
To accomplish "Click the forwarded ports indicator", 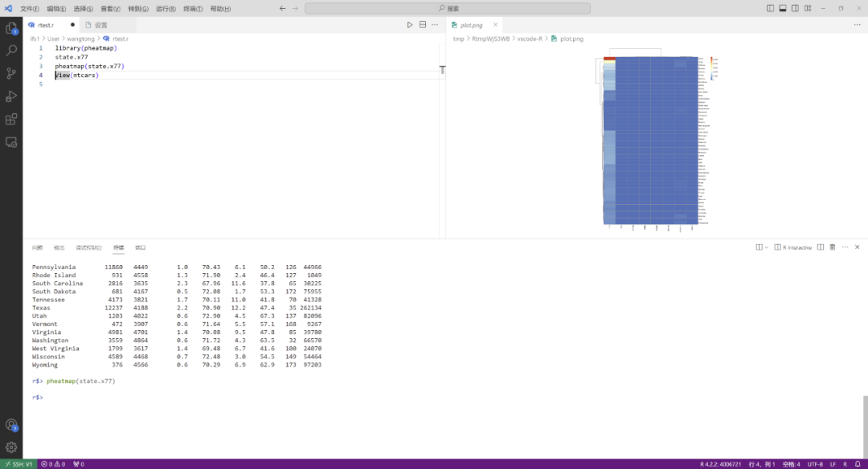I will point(79,464).
